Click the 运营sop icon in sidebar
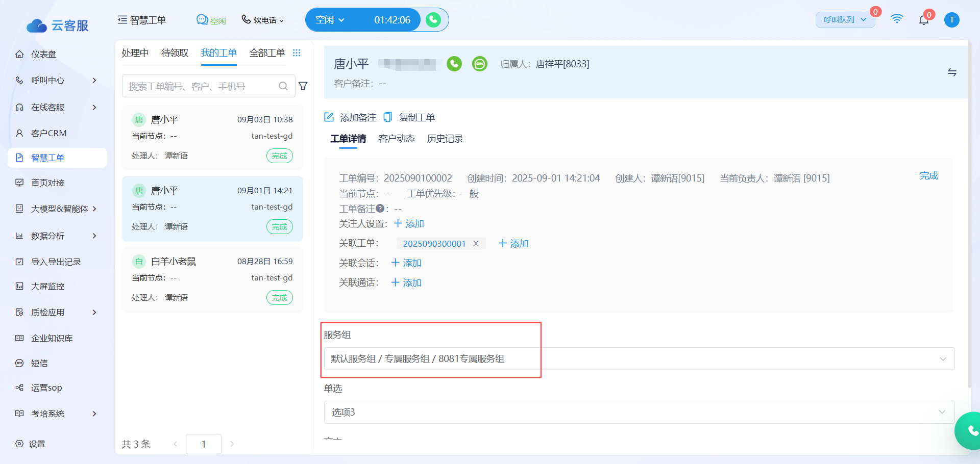 pyautogui.click(x=19, y=388)
